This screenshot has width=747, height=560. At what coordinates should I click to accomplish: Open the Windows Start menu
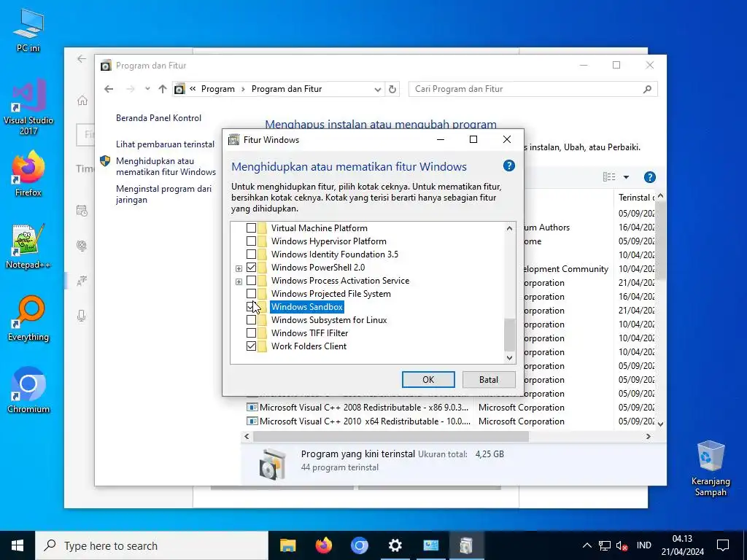18,545
